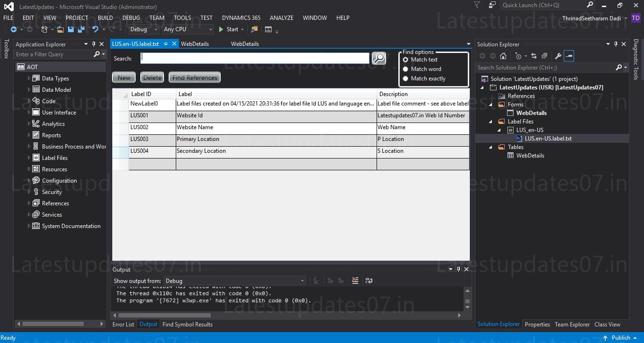
Task: Select the Sync with Active Document icon
Action: pos(534,55)
